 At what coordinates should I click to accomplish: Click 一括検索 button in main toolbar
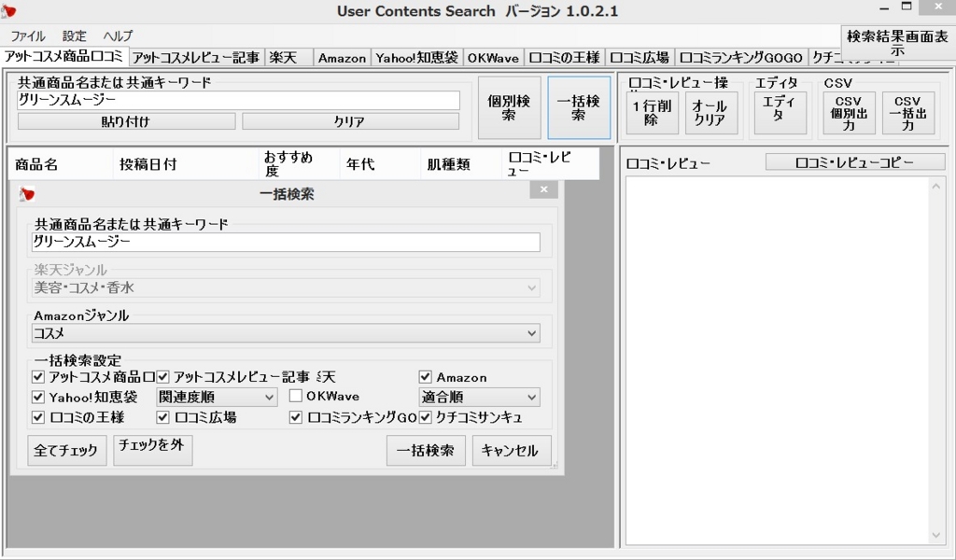click(579, 108)
